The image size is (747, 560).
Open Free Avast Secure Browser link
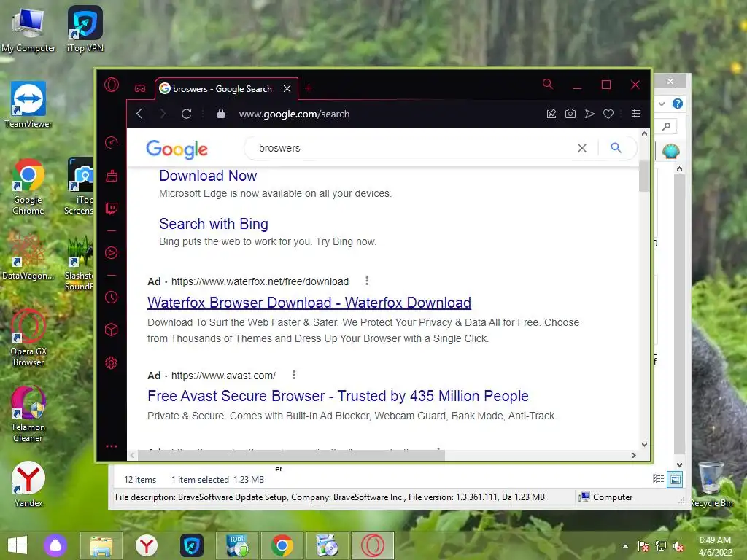point(338,396)
